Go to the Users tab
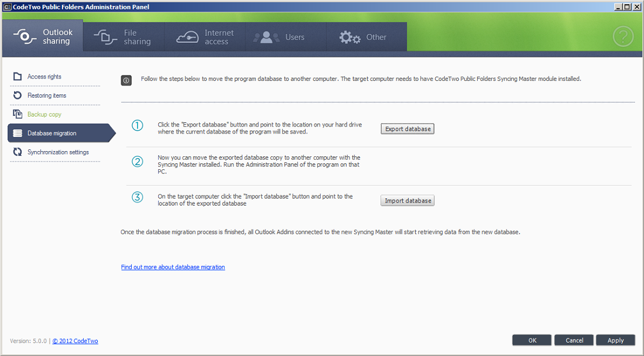 [286, 37]
